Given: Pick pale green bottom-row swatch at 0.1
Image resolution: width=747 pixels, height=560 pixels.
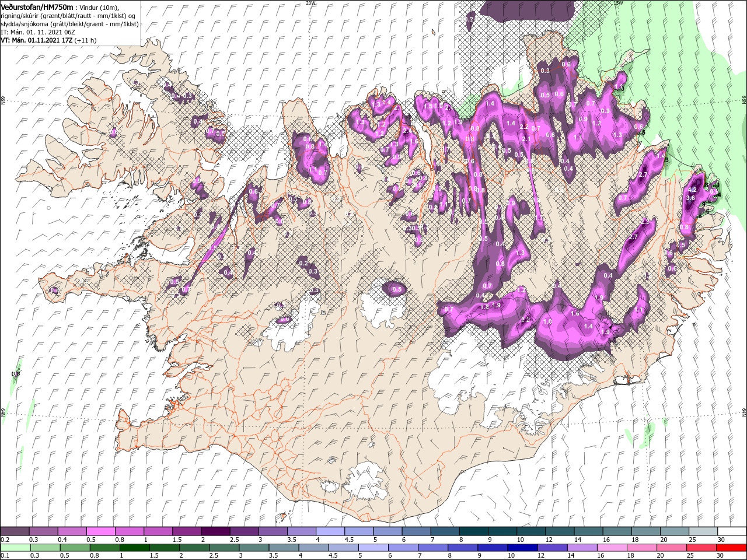Looking at the screenshot, I should [15, 548].
